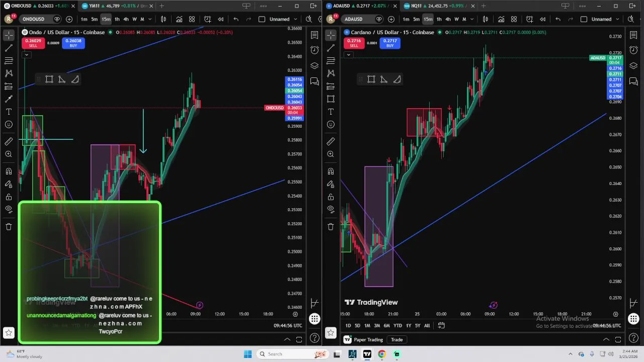Open the help center in ADAUSD window
Screen dimensions: 644x362
pos(633,338)
